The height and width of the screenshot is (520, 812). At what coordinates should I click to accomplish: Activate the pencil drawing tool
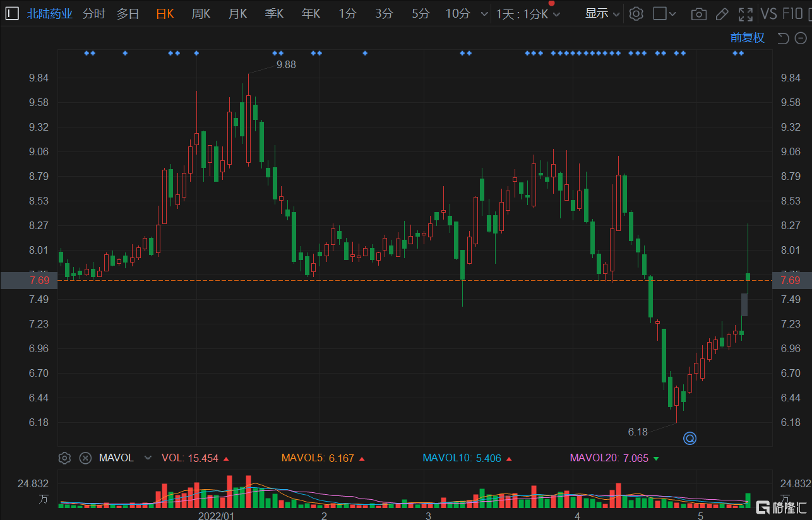point(722,14)
